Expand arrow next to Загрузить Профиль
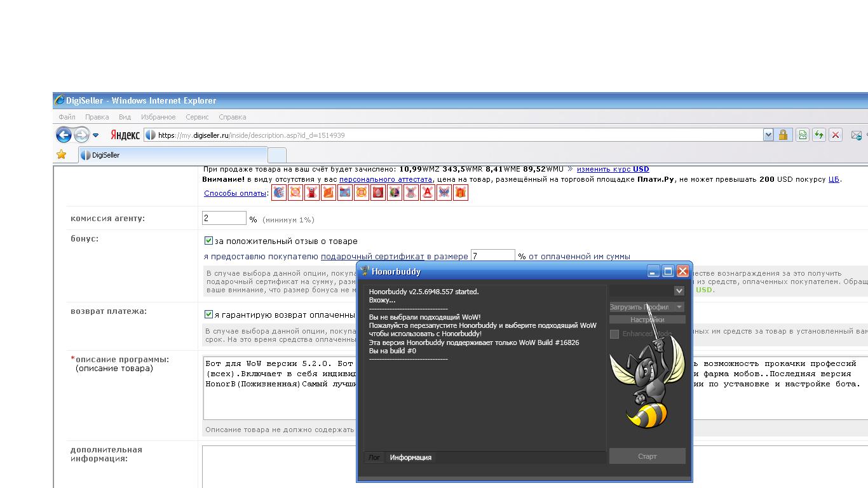 [x=679, y=307]
